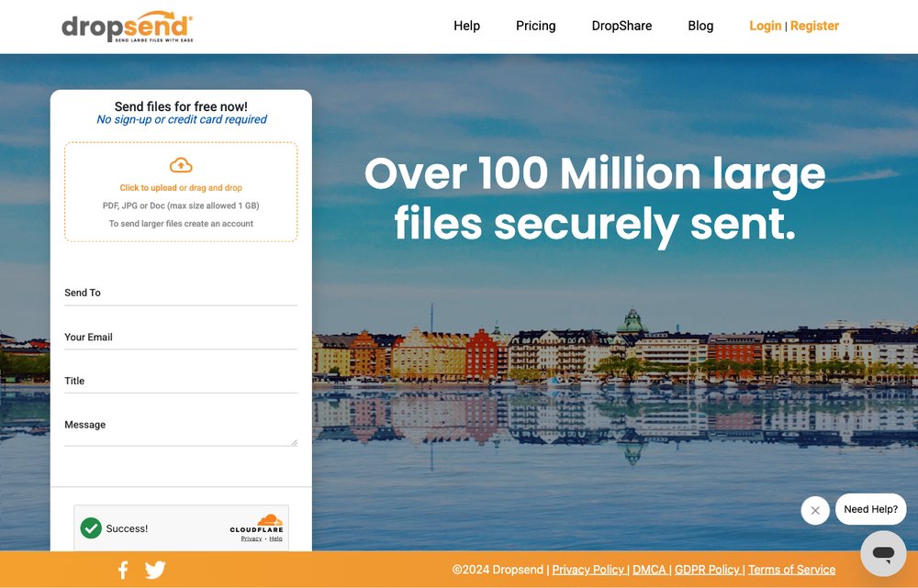Focus the Your Email field

click(x=181, y=338)
